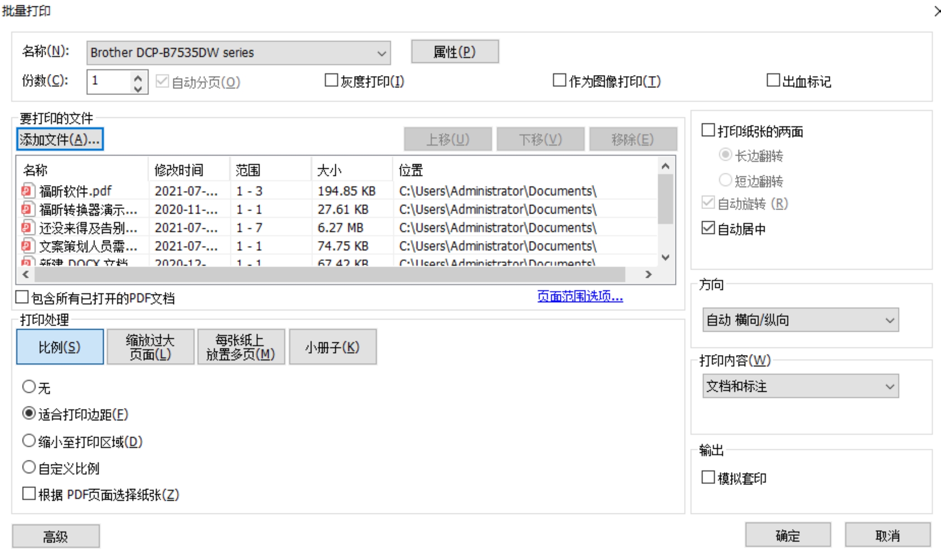The image size is (941, 560).
Task: Open the 页面范围选项 link
Action: pos(580,296)
